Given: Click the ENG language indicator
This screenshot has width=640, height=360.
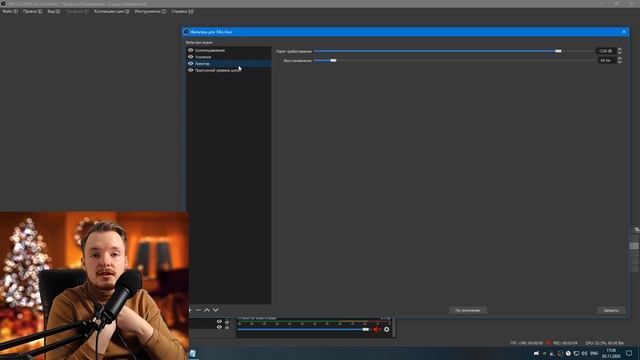Looking at the screenshot, I should click(594, 353).
